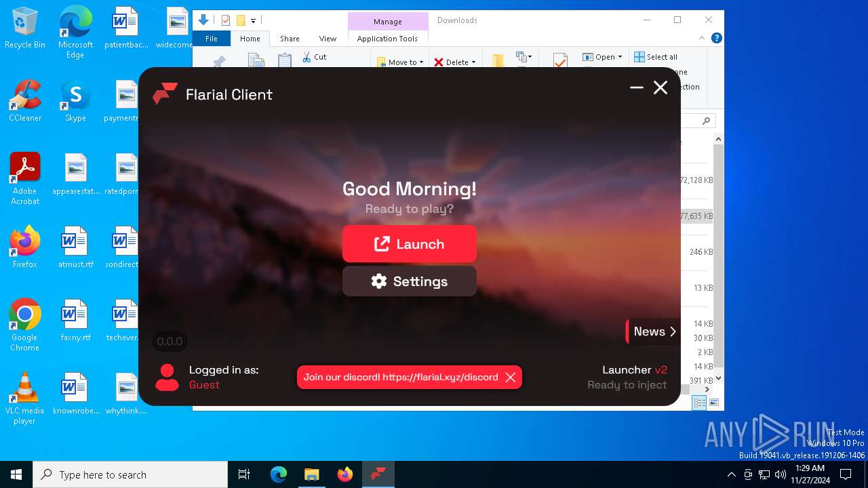Open CCleaner desktop shortcut
The image size is (868, 488).
25,100
